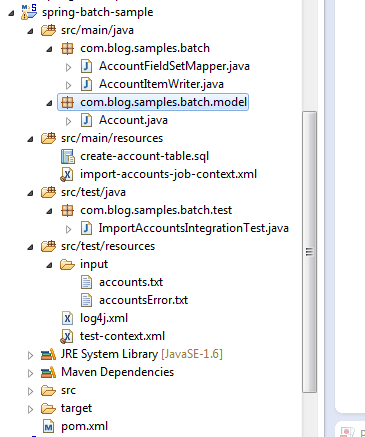This screenshot has height=437, width=365.
Task: Collapse the com.blog.samples.batch.model package
Action: tap(49, 103)
